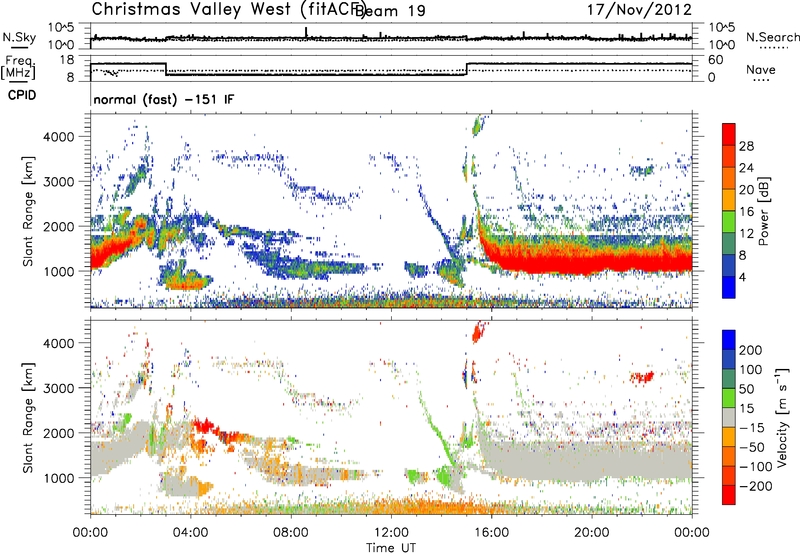Click the '1000' tick on the power panel
Viewport: 800px width, 554px height.
click(59, 271)
